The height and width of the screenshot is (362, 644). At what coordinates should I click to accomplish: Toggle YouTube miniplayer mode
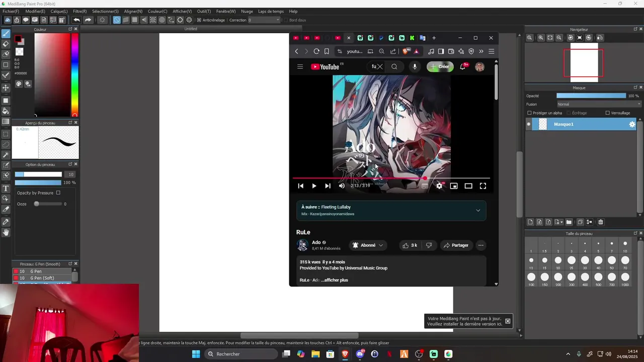pos(454,186)
